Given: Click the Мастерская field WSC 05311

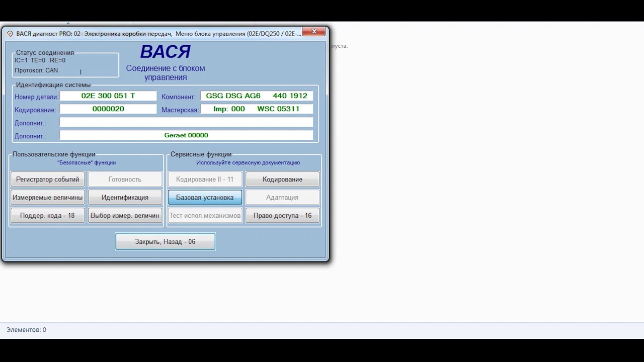Looking at the screenshot, I should coord(257,109).
